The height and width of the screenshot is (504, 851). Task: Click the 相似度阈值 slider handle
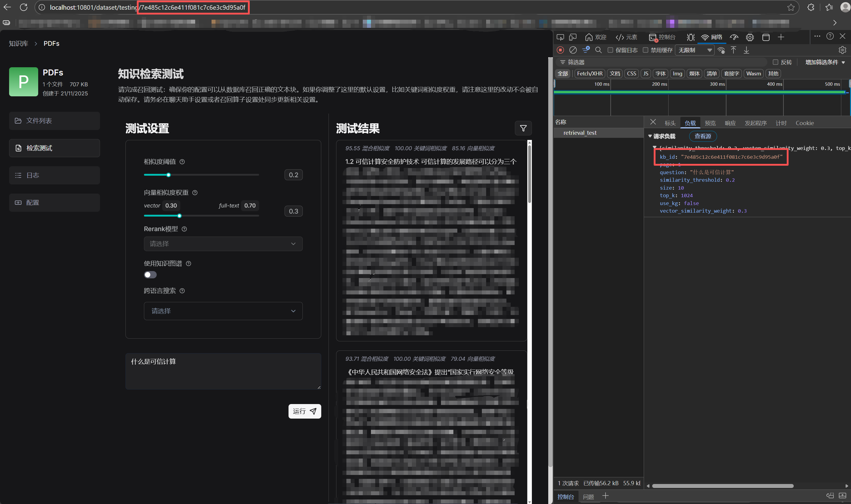[x=169, y=175]
